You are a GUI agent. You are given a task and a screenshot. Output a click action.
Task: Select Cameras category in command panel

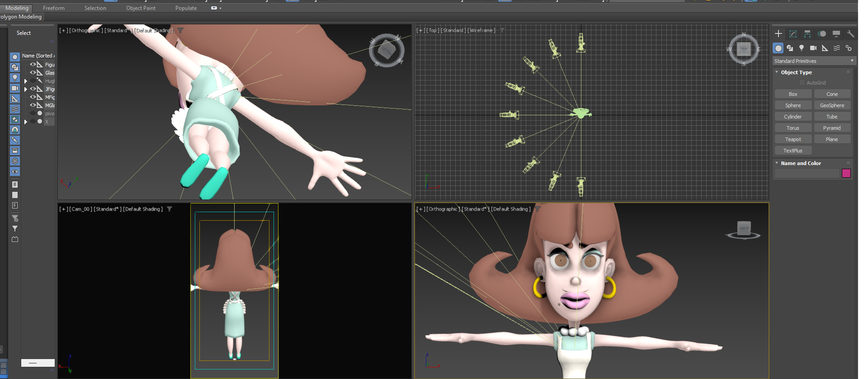point(813,48)
